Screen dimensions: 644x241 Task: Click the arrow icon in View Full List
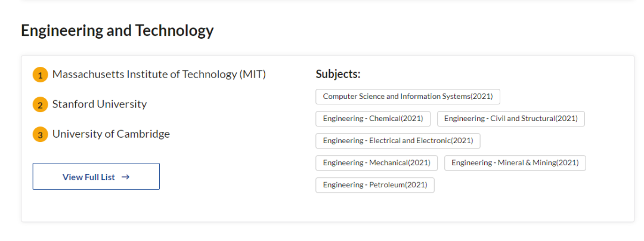pyautogui.click(x=125, y=177)
